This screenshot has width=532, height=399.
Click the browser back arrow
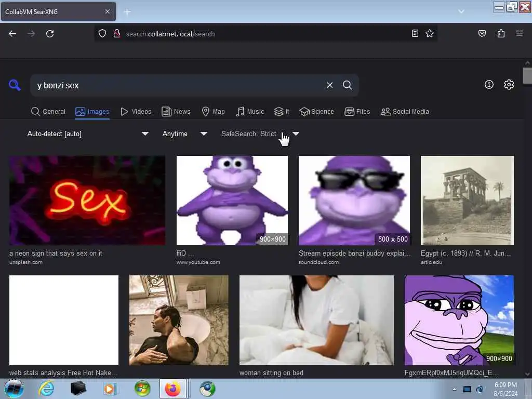[12, 34]
